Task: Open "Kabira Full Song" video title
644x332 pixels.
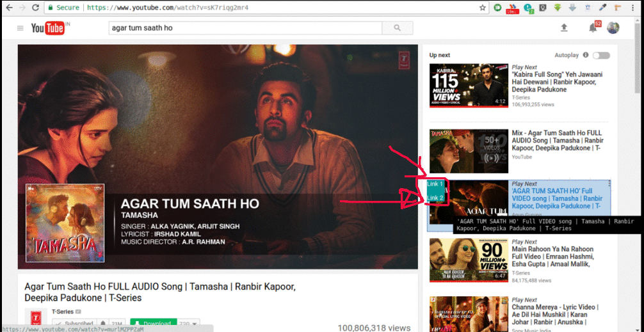Action: coord(558,82)
